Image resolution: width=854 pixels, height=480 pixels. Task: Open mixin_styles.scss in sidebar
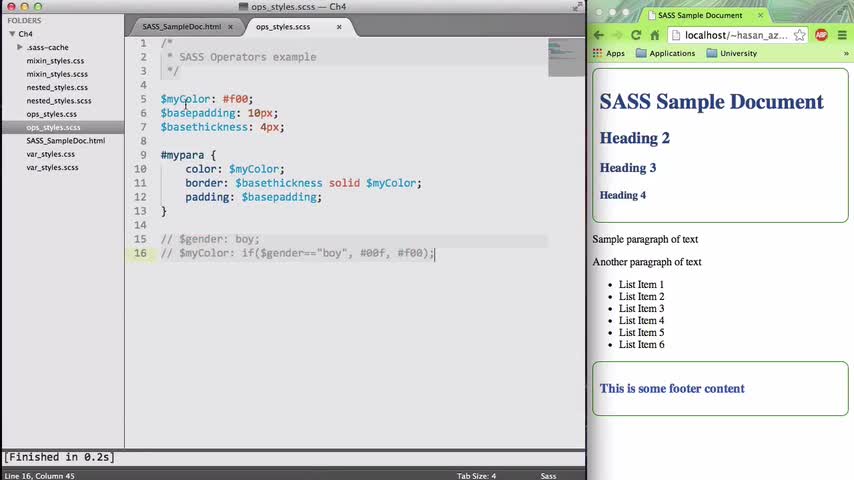[57, 74]
